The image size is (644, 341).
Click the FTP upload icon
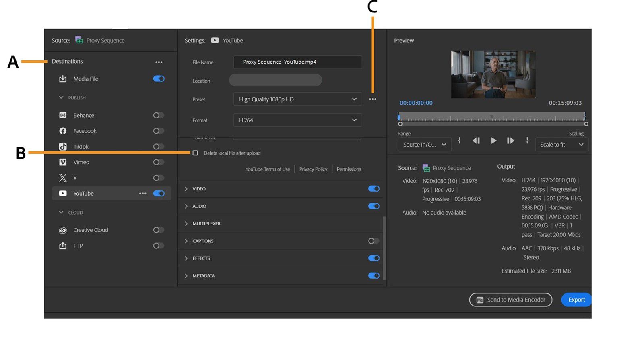point(63,246)
